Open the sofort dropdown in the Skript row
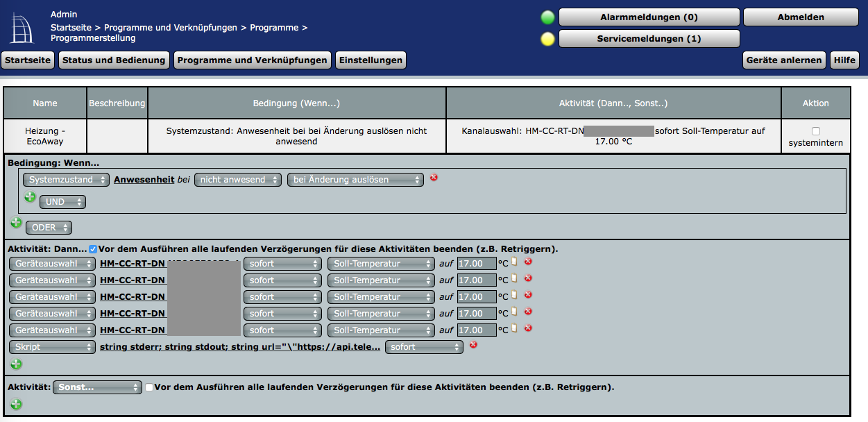The image size is (868, 422). click(424, 347)
